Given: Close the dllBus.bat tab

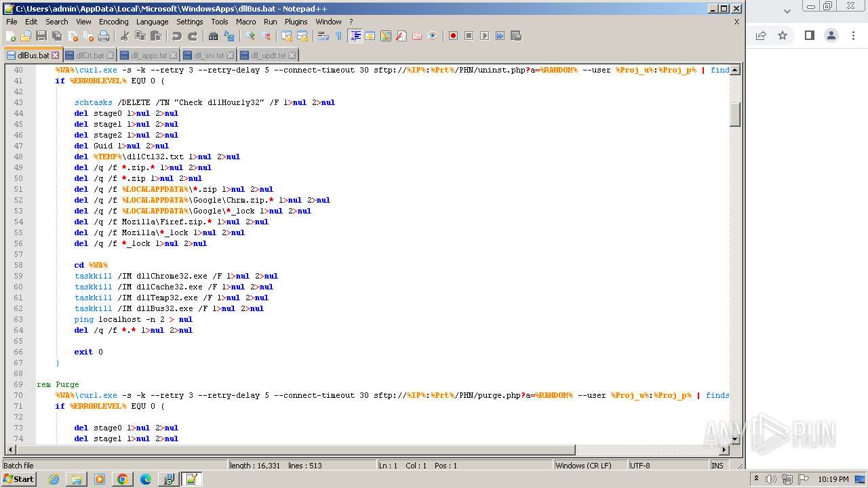Looking at the screenshot, I should [56, 56].
